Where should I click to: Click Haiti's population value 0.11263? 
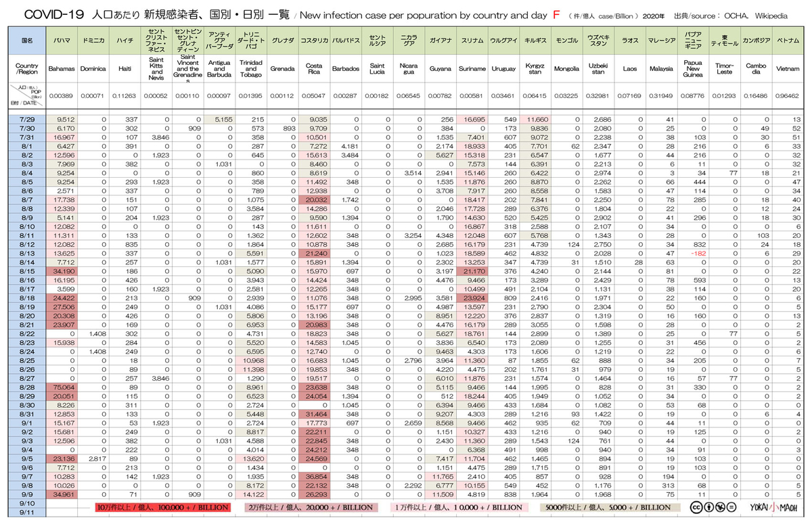124,96
